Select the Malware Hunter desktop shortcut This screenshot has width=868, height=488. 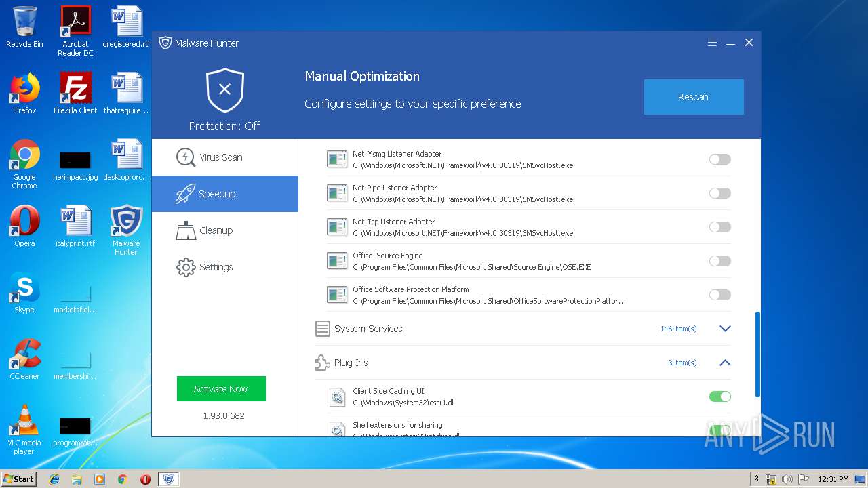point(126,230)
